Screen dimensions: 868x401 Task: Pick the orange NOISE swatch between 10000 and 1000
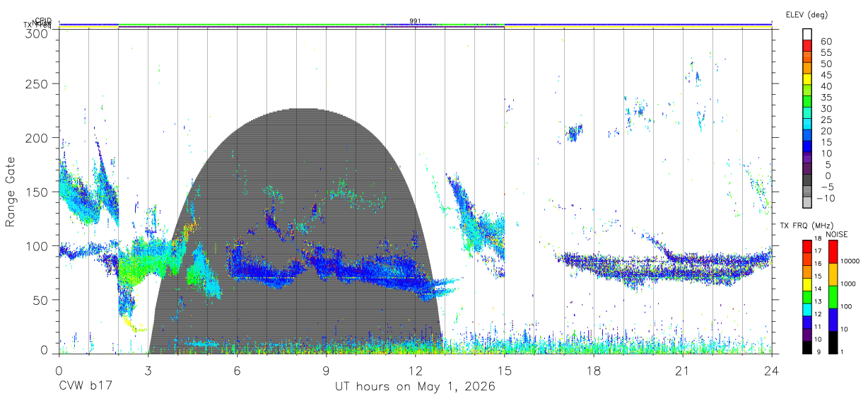(x=833, y=274)
